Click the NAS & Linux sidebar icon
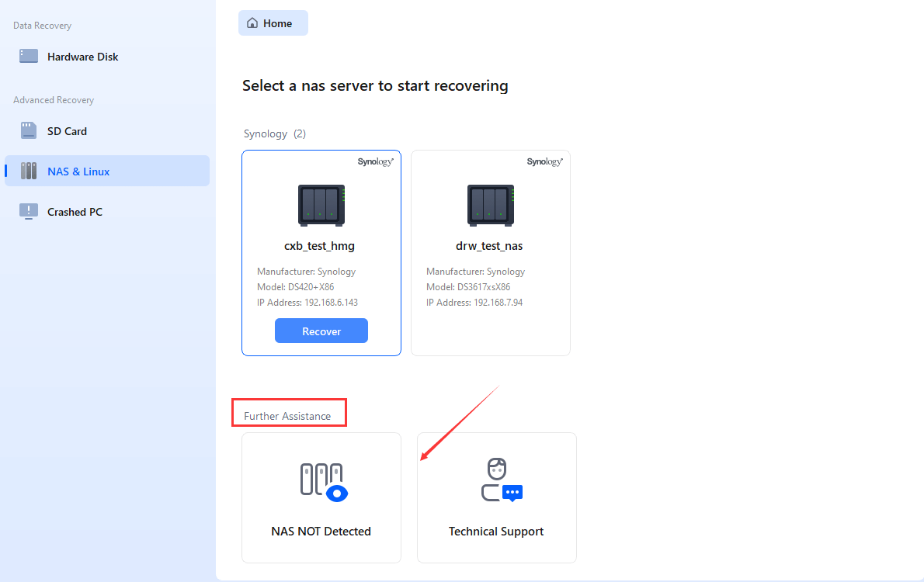924x582 pixels. 28,171
